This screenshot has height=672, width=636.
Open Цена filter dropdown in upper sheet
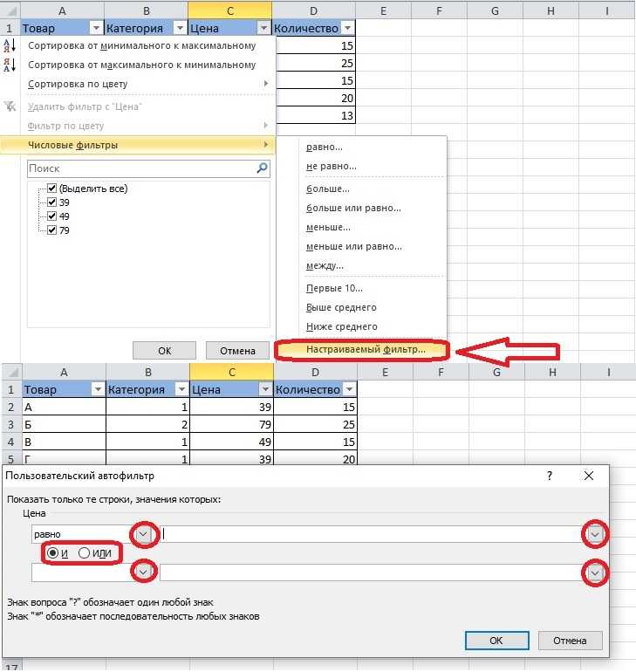263,28
